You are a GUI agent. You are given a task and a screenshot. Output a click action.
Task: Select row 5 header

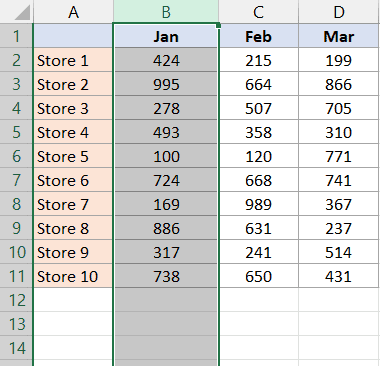16,132
